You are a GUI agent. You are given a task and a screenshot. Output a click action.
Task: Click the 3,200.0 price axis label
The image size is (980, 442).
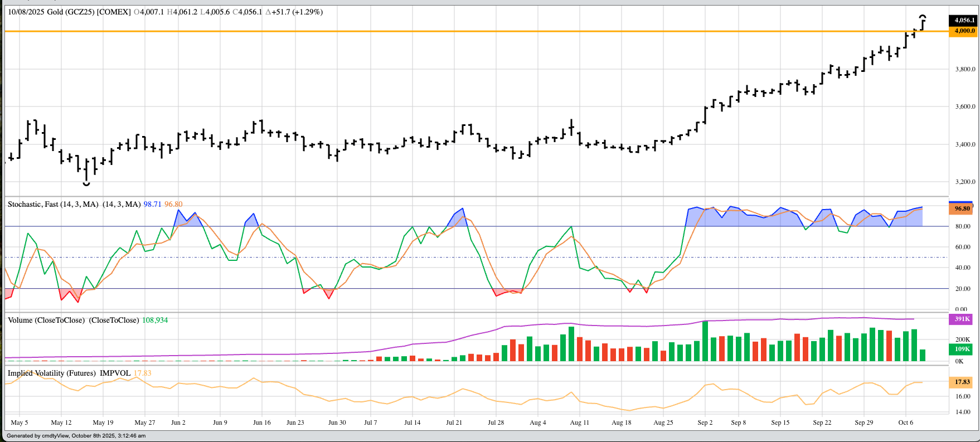[x=965, y=182]
